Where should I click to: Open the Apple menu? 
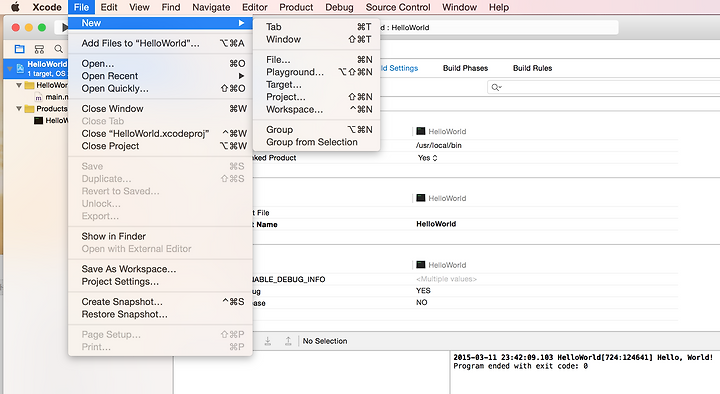[15, 7]
